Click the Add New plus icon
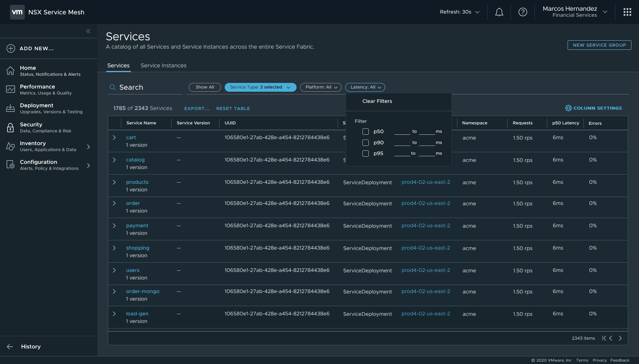Screen dimensions: 639x364 [x=11, y=48]
